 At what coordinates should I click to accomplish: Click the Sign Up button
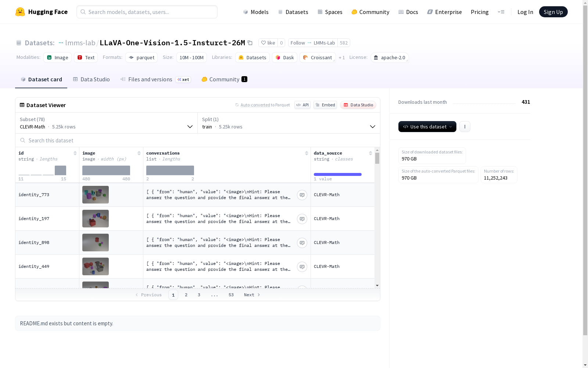[553, 12]
